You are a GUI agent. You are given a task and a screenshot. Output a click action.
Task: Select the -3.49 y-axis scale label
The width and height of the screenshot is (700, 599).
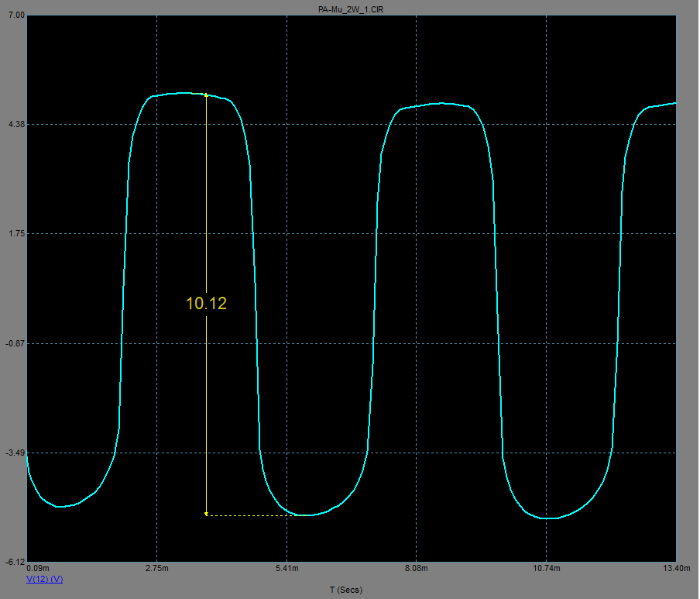click(x=15, y=453)
